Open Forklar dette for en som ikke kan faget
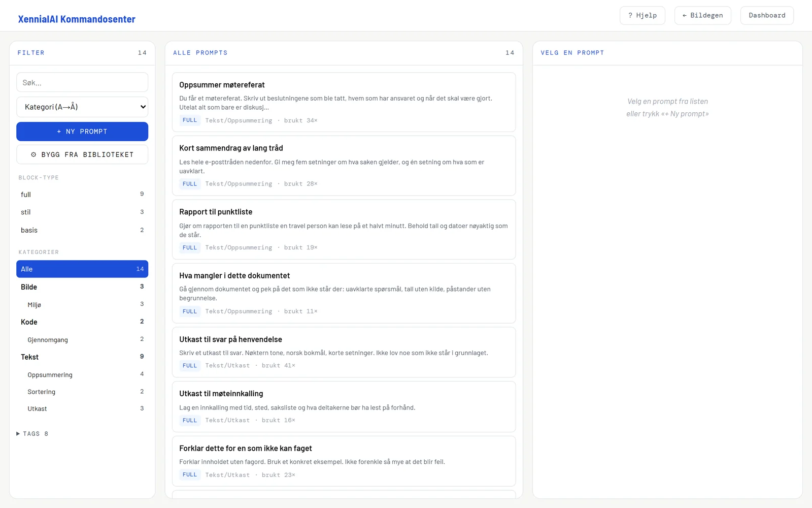Screen dimensions: 812x508 tap(344, 461)
